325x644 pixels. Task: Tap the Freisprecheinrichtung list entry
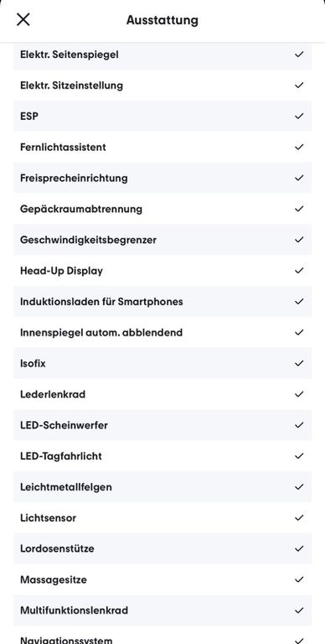(162, 178)
